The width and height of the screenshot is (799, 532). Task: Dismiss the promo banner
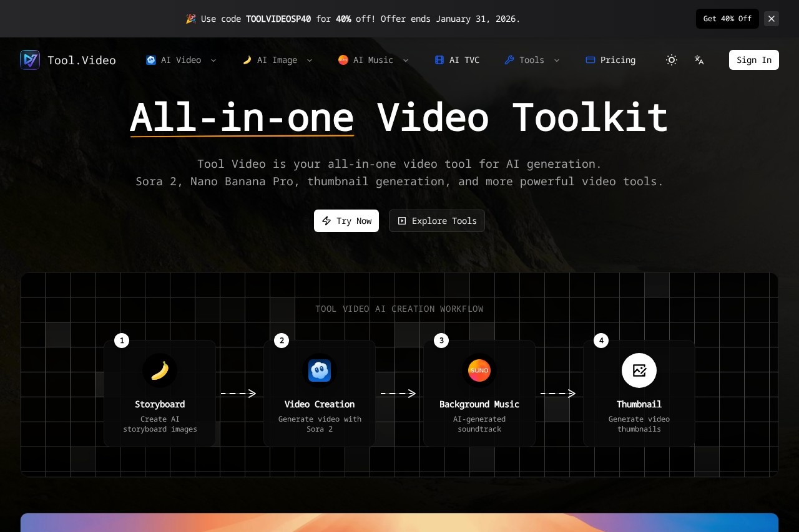tap(772, 19)
